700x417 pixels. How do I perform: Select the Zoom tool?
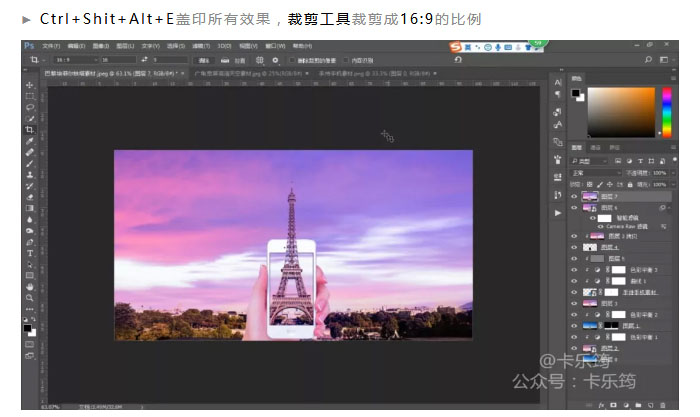[x=30, y=298]
